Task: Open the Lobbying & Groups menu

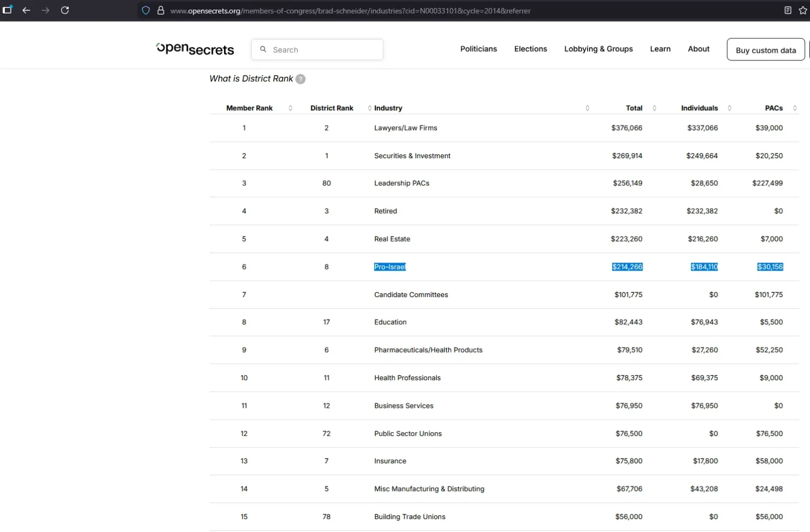Action: click(598, 49)
